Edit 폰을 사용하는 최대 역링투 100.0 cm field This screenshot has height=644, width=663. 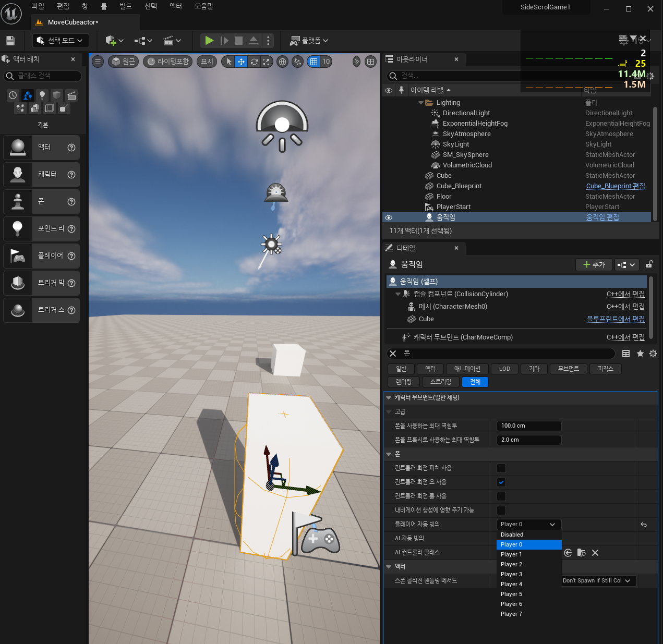pyautogui.click(x=529, y=426)
